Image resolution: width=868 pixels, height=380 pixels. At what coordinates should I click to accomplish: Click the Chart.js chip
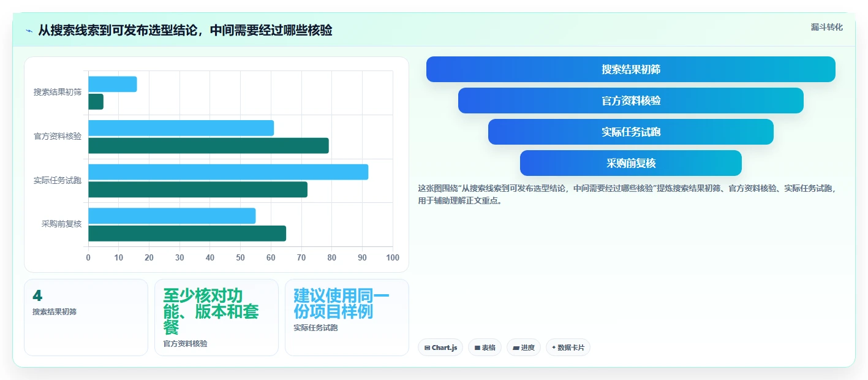tap(440, 348)
